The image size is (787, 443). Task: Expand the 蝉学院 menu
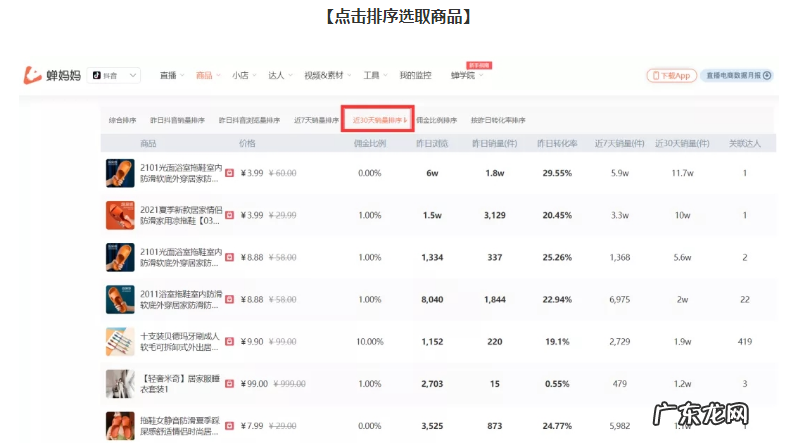[x=467, y=75]
